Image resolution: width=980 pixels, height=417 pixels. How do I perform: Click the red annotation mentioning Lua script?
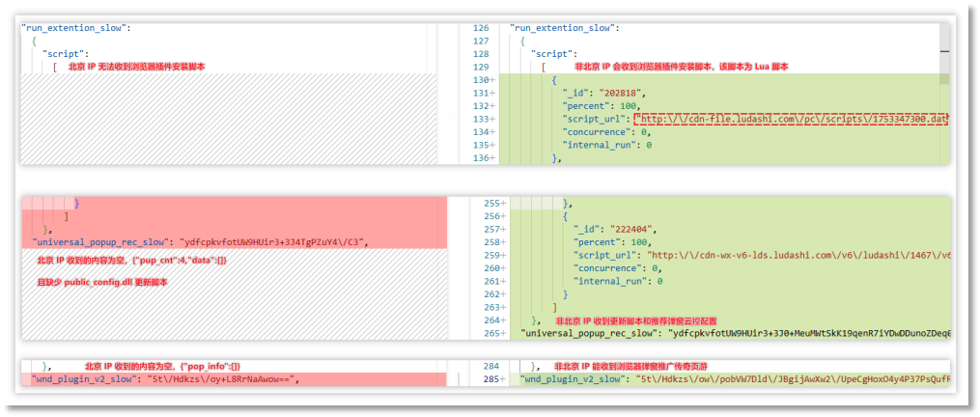coord(681,67)
